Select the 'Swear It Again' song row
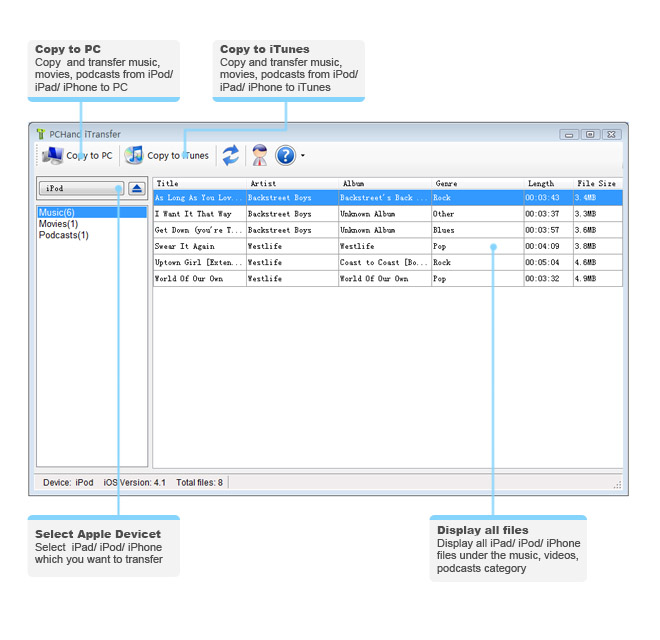 185,246
